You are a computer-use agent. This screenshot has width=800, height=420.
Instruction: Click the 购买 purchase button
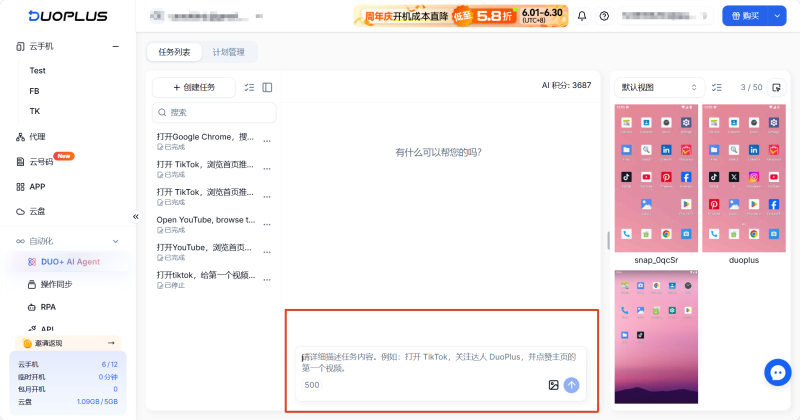coord(746,16)
